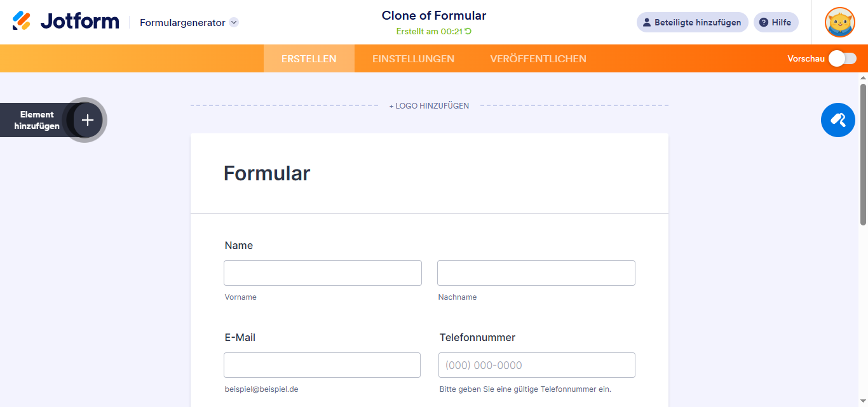This screenshot has width=868, height=407.
Task: Open the VERÖFFENTLICHEN tab
Action: pyautogui.click(x=538, y=58)
